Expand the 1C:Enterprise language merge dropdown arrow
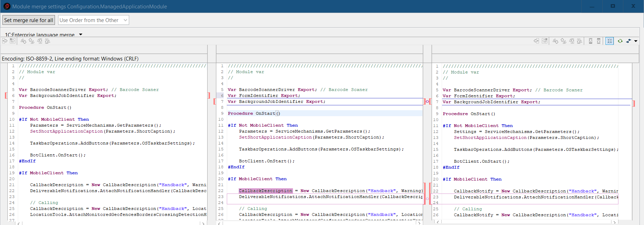The width and height of the screenshot is (644, 225). (81, 35)
